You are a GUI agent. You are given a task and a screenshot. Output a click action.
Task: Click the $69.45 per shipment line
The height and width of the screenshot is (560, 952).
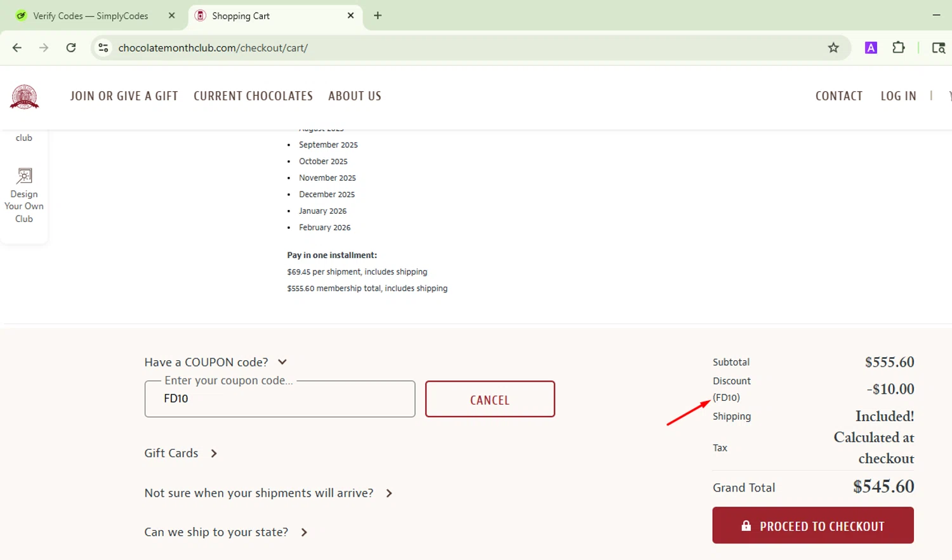(357, 271)
